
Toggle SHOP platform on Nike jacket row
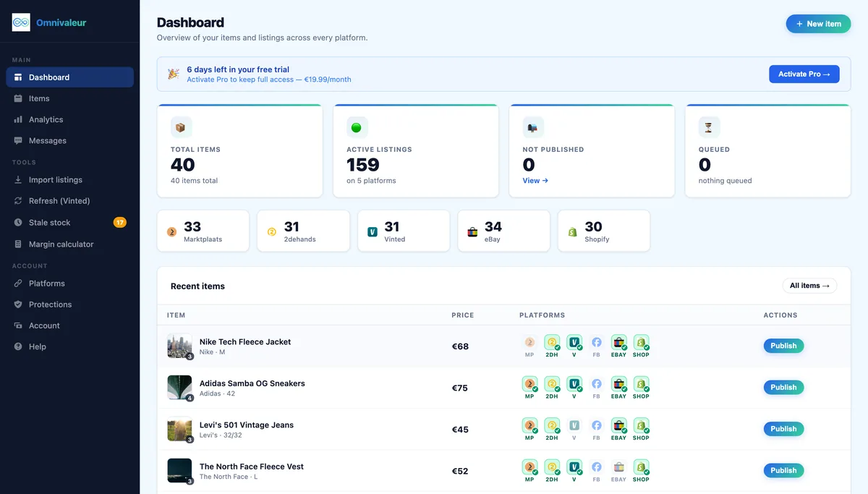(x=641, y=346)
